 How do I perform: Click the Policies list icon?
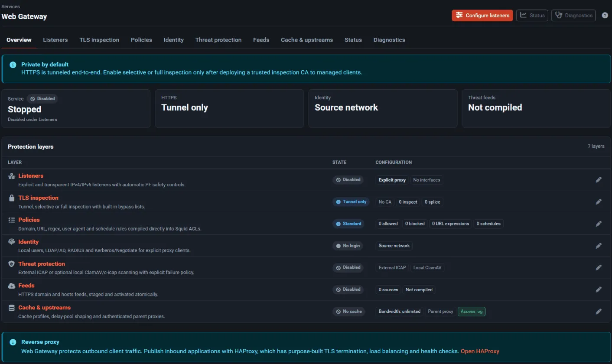coord(12,220)
